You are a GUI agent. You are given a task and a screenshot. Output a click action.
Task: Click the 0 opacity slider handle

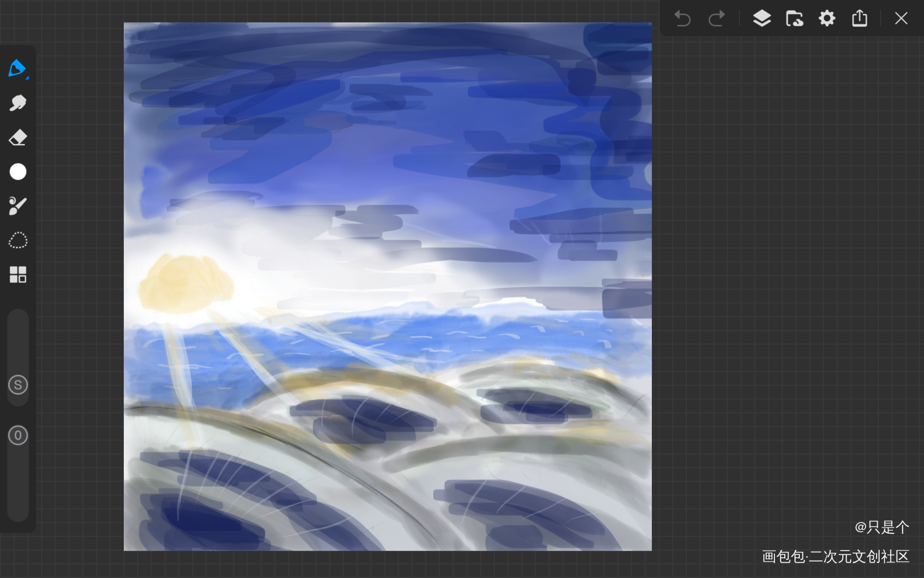coord(18,435)
